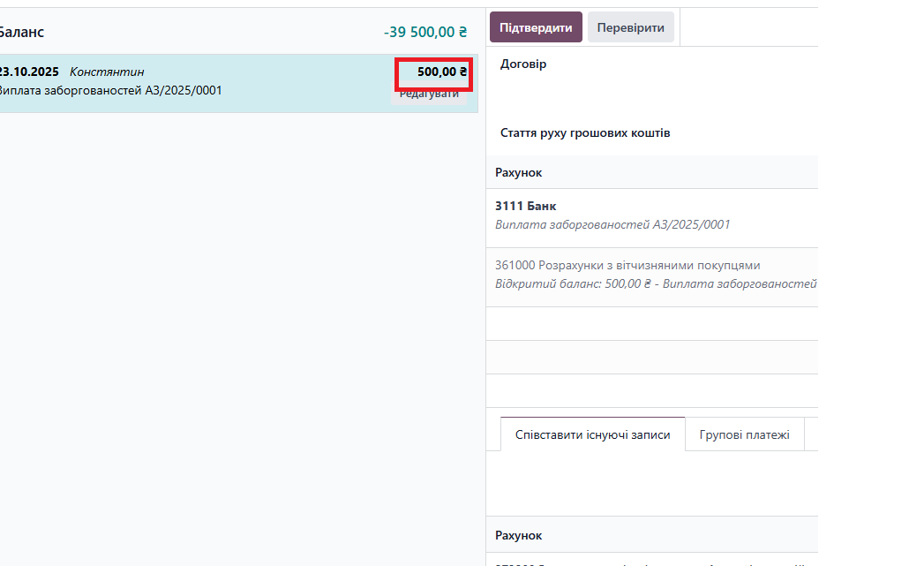Image resolution: width=924 pixels, height=566 pixels.
Task: Click the upper Рахунок column header
Action: pos(518,172)
